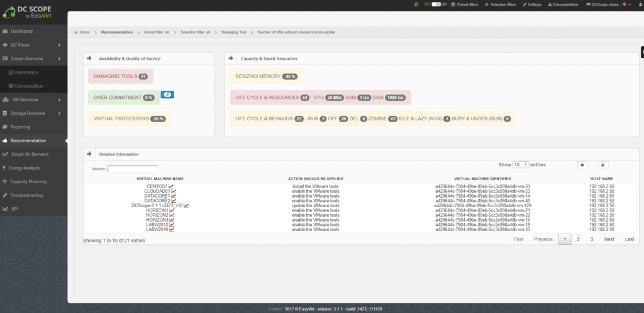Click the LIFE CYCLE & BEHAVIOR badge
The height and width of the screenshot is (313, 644).
[x=373, y=119]
